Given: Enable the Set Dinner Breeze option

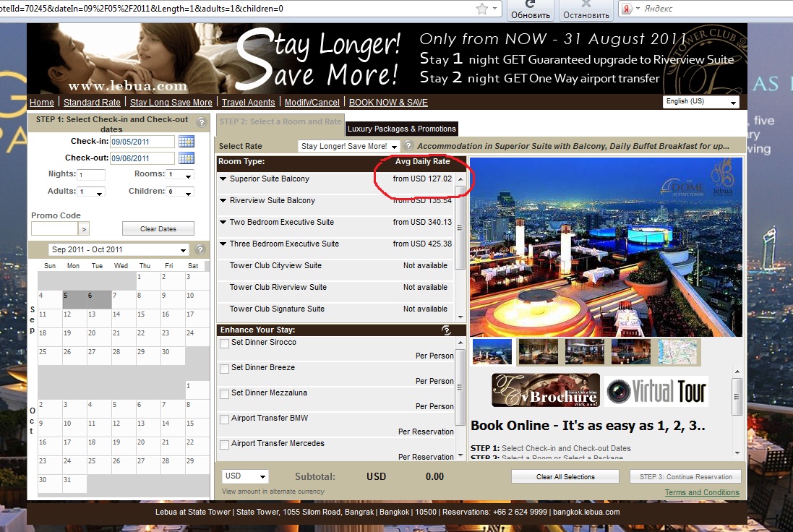Looking at the screenshot, I should coord(224,369).
